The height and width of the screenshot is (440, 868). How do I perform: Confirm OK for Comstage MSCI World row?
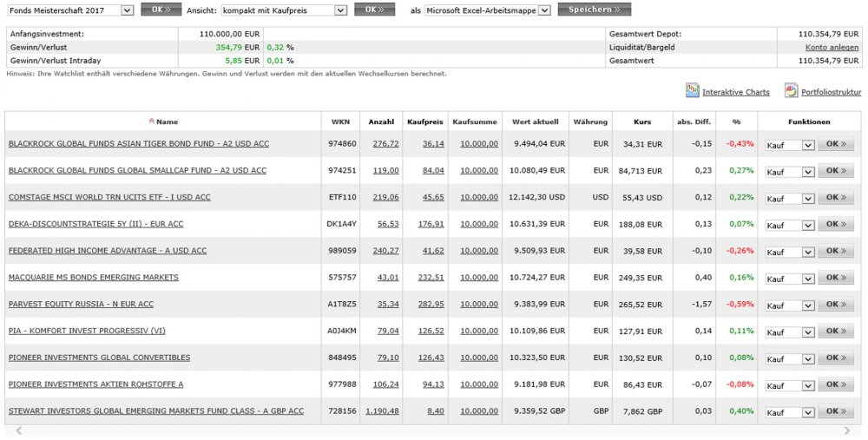(836, 197)
